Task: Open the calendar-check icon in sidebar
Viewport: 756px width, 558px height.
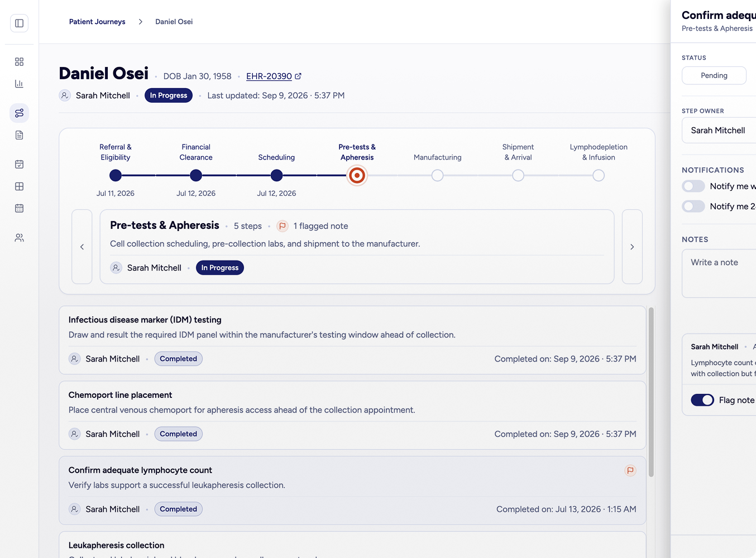Action: (19, 164)
